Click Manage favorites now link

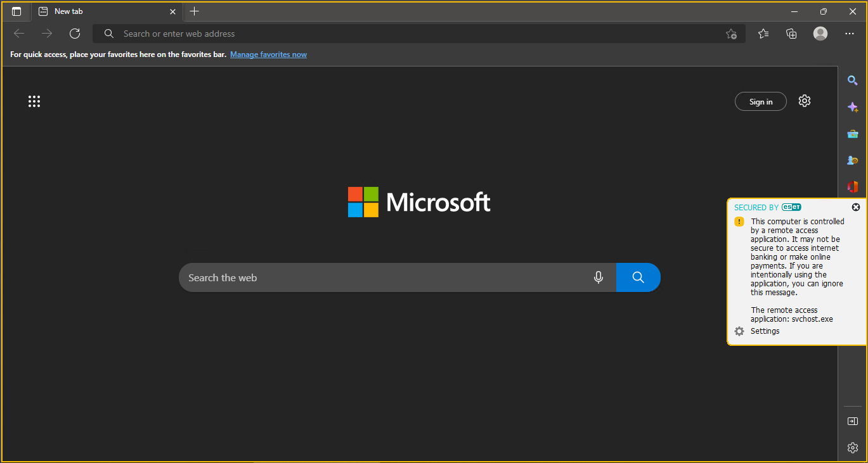coord(268,54)
